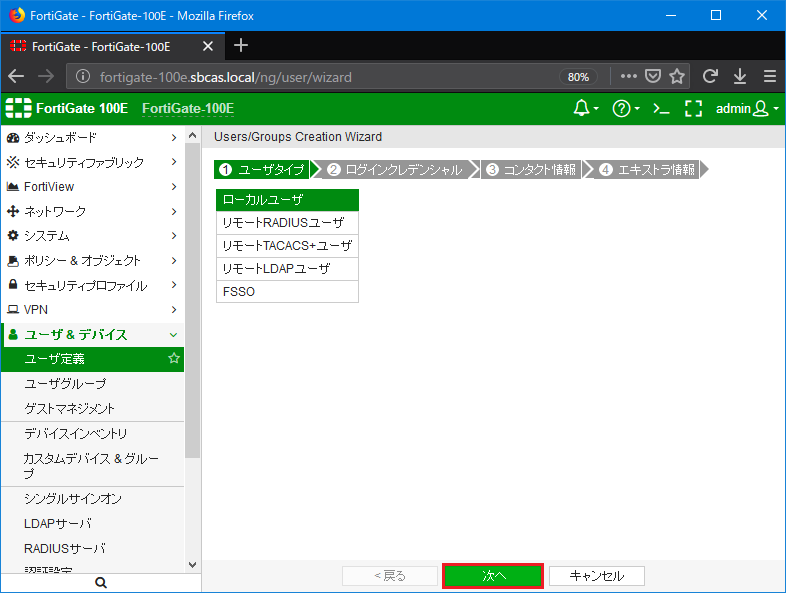Viewport: 786px width, 593px height.
Task: Reload the current page
Action: click(x=710, y=76)
